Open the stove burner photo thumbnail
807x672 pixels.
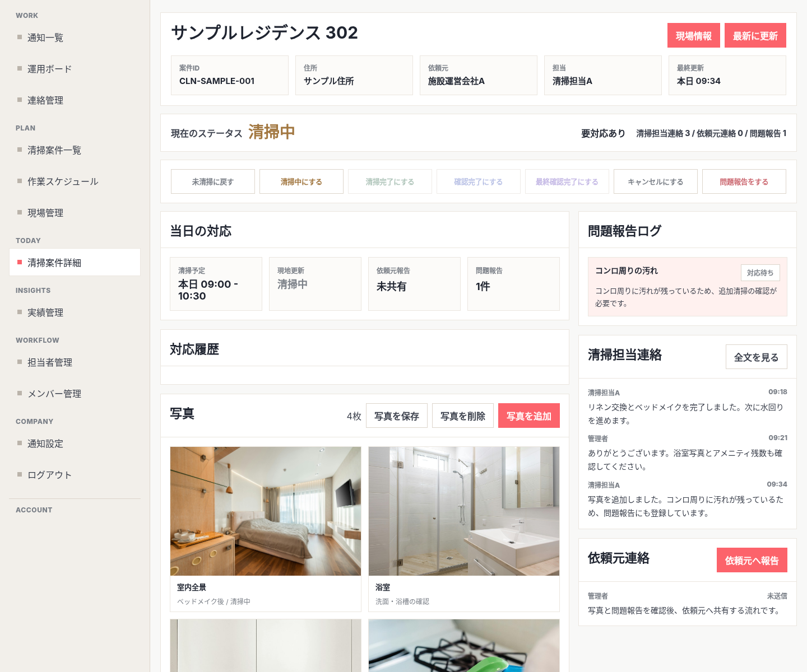(464, 646)
